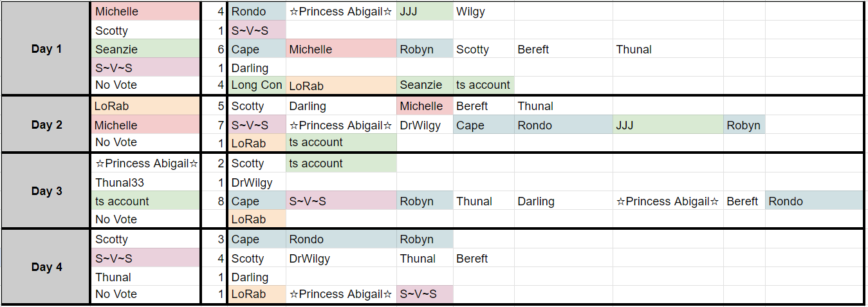
Task: Click the vote count 8 cell
Action: 213,201
